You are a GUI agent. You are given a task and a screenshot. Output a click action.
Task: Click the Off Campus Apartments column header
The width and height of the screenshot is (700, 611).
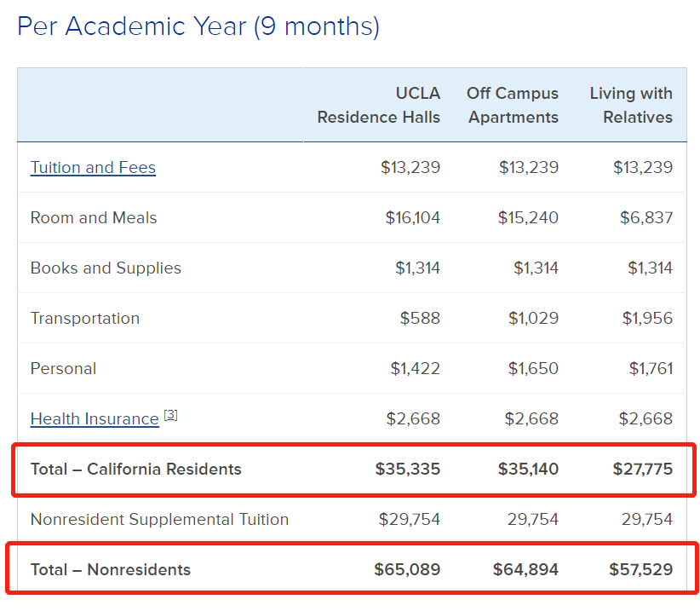513,105
